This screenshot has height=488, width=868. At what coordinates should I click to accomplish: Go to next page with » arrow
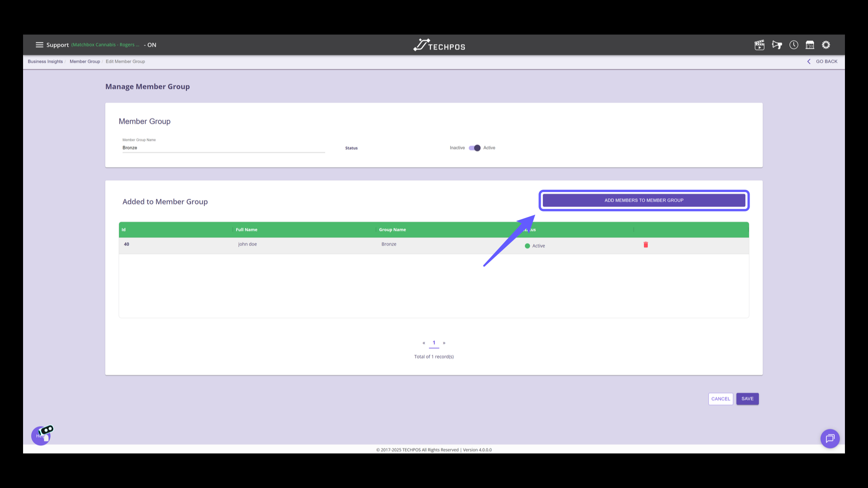[444, 343]
